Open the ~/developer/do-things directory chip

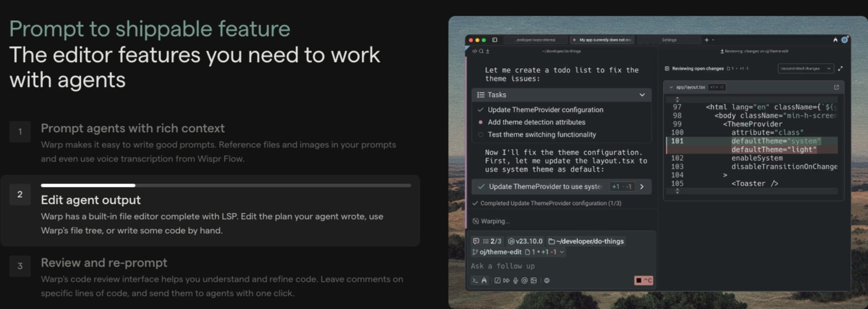point(586,241)
